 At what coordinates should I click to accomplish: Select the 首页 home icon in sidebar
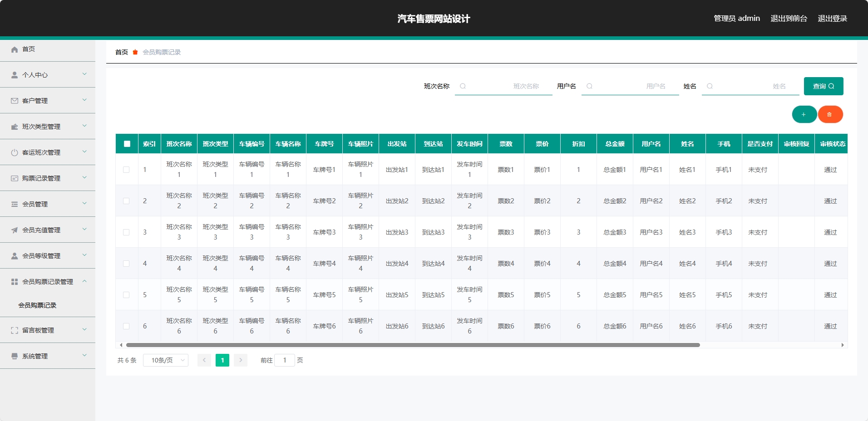(14, 49)
